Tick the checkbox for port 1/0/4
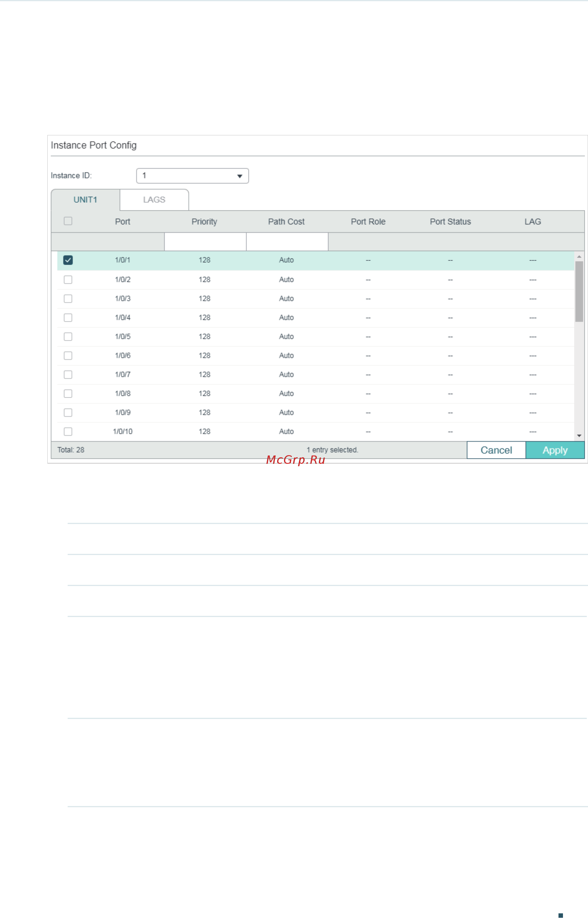The image size is (588, 919). pos(68,318)
